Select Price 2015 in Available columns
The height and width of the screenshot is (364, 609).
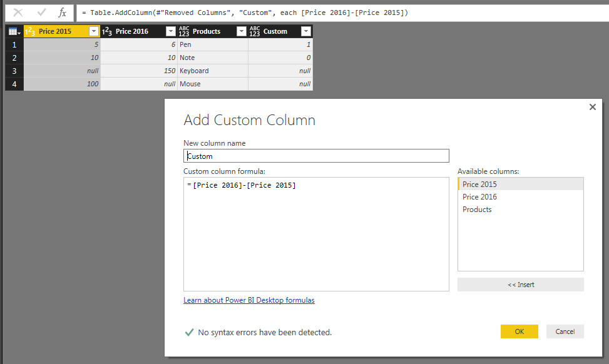pos(521,185)
